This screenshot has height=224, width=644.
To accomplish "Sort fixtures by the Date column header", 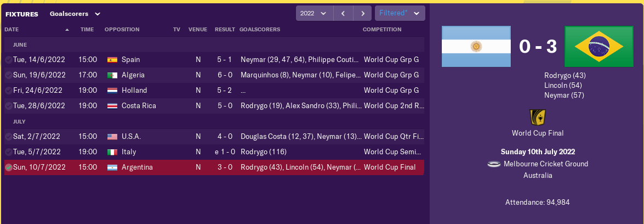I will pos(12,29).
